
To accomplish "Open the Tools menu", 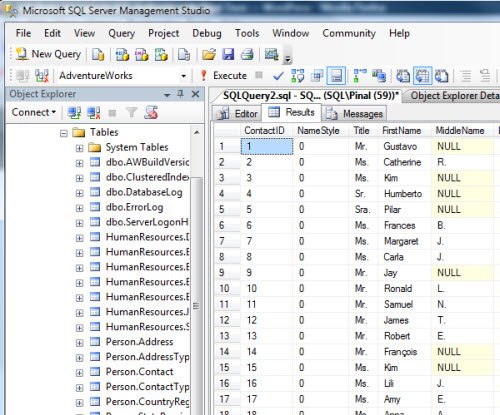I will 247,33.
